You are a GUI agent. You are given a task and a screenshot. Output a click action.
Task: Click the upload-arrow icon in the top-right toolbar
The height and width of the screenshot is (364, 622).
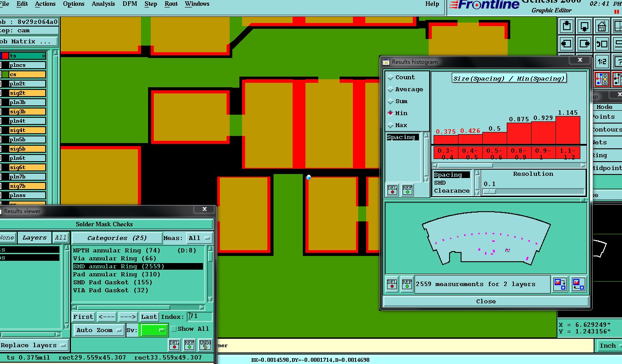(x=567, y=26)
